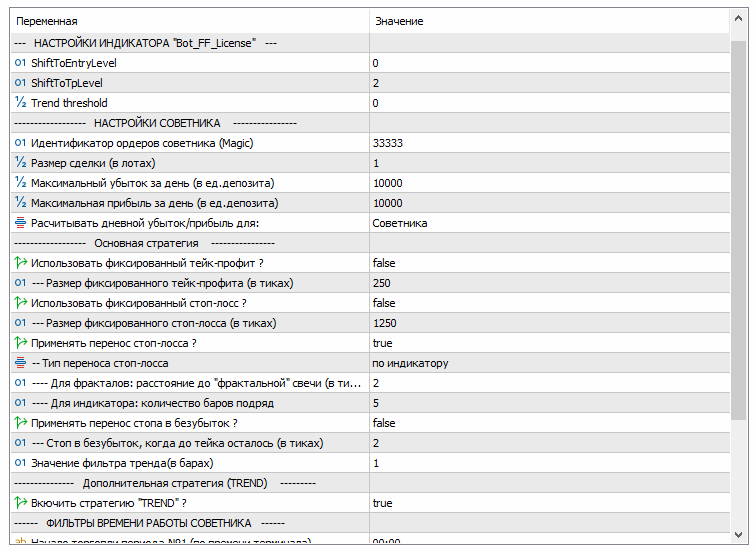Toggle the true value of Применять перенос стоп-лосса
Screen dimensions: 756x551
[382, 343]
